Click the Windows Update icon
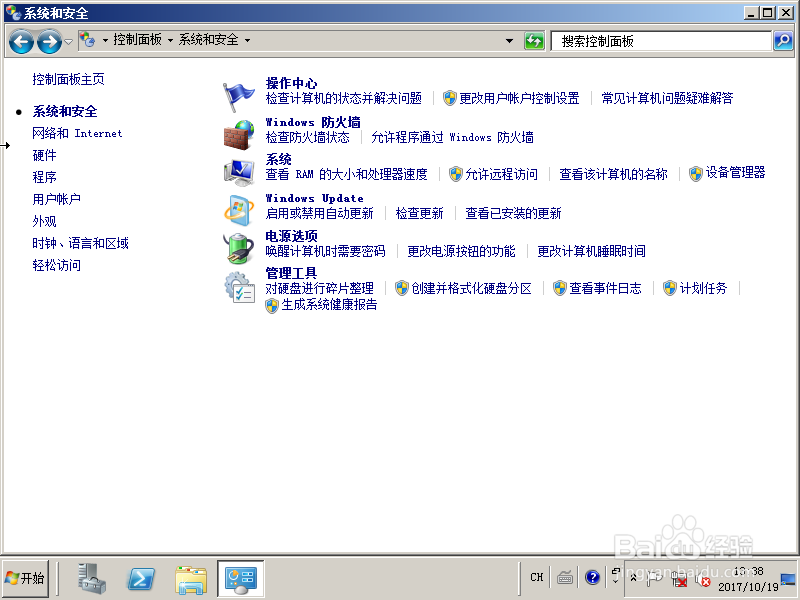 click(239, 211)
